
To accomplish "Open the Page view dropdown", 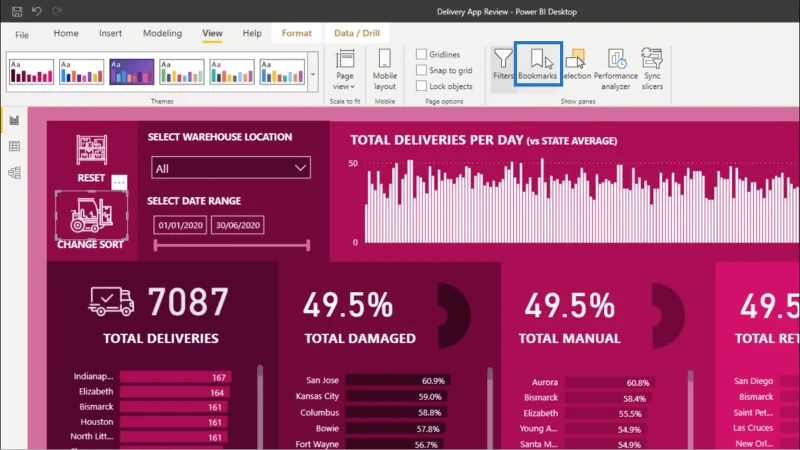I will (x=344, y=69).
